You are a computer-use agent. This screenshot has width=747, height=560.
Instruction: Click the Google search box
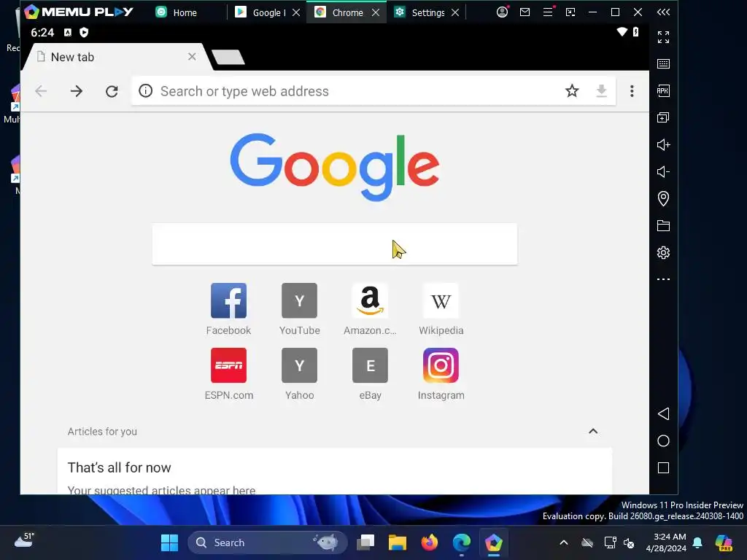334,244
